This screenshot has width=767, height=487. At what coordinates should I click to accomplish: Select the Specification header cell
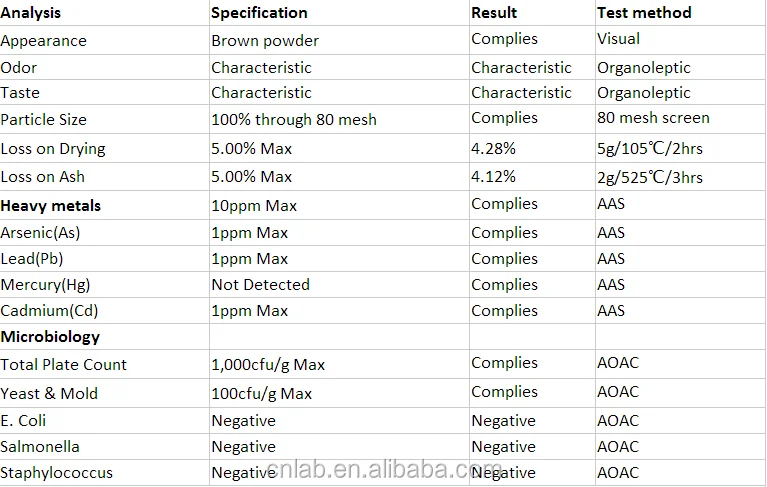click(339, 13)
